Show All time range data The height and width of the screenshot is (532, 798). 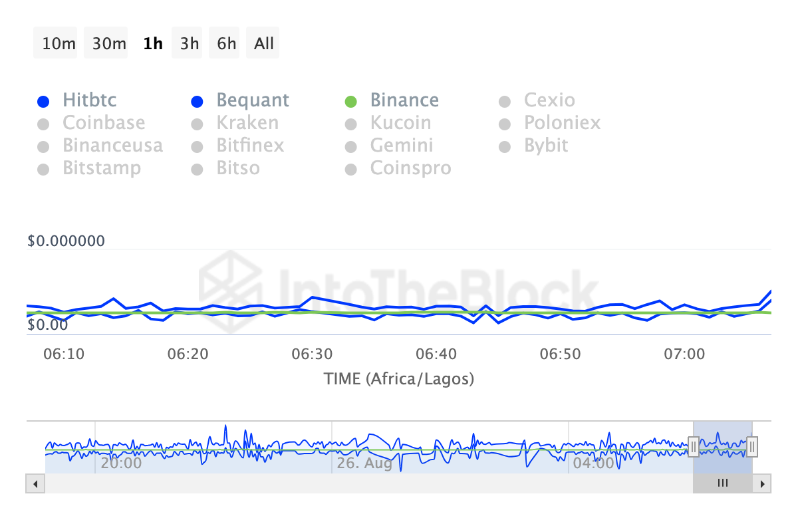[x=263, y=43]
